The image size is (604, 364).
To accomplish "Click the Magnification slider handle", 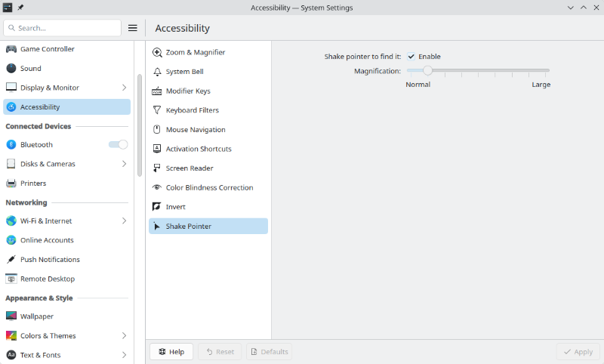I will click(427, 70).
